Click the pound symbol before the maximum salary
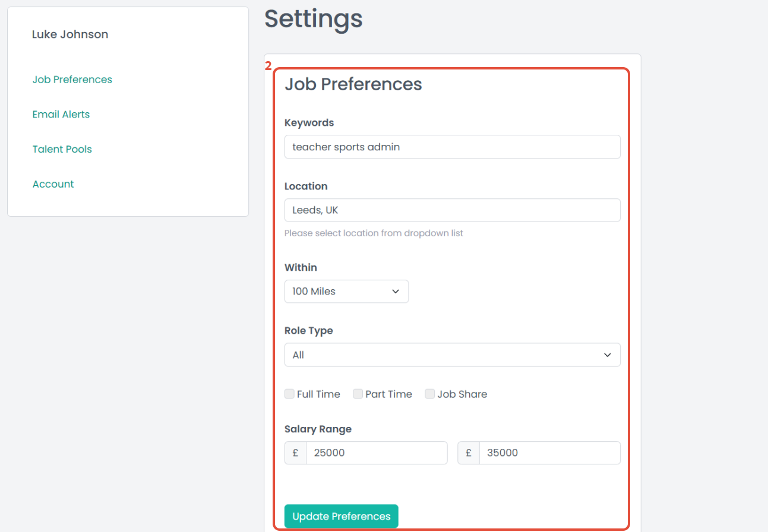Screen dimensions: 768x532 click(x=469, y=453)
